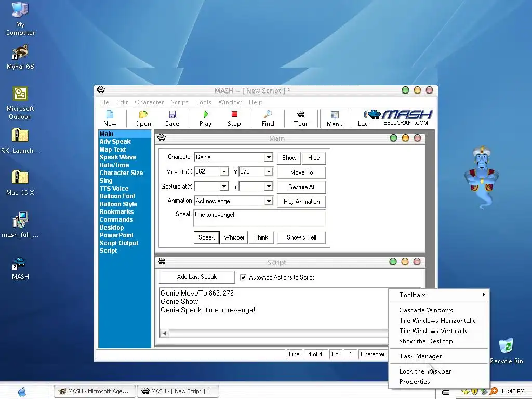Click the Lay toolbar item
This screenshot has height=399, width=532.
(363, 118)
